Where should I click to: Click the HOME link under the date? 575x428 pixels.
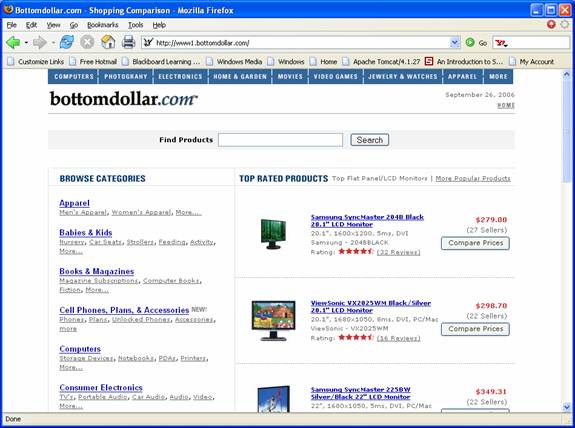tap(506, 105)
